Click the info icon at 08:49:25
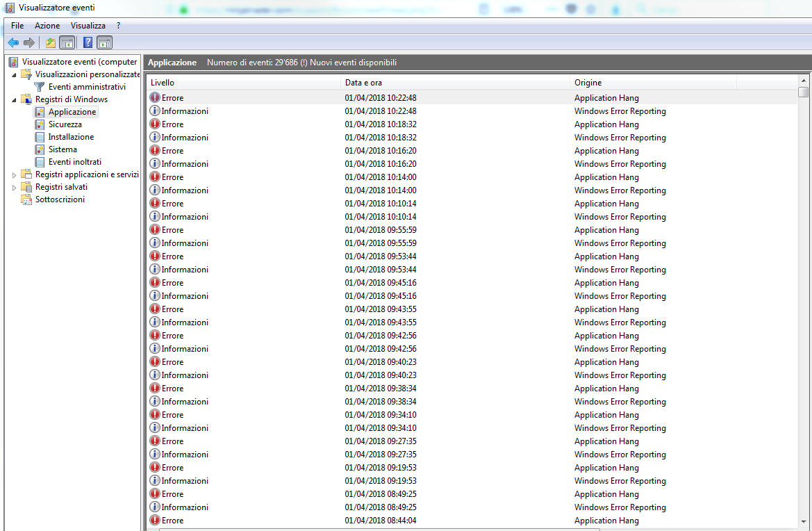Viewport: 812px width, 531px height. pos(154,507)
